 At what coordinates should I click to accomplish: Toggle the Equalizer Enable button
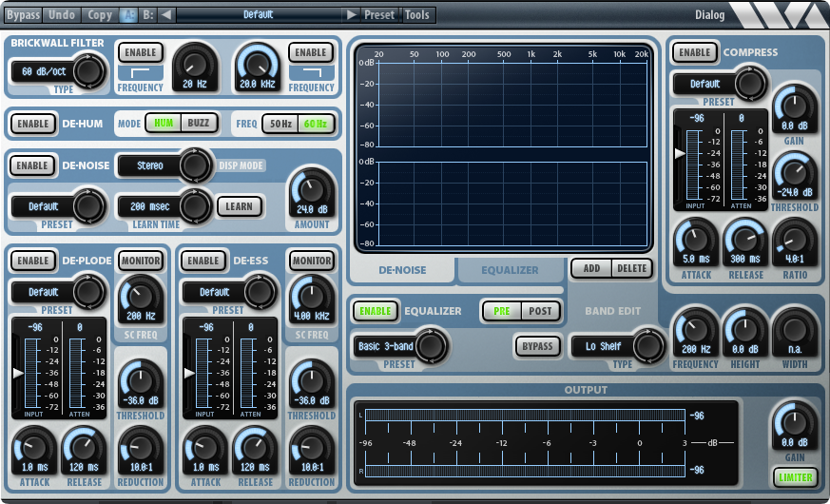point(376,311)
